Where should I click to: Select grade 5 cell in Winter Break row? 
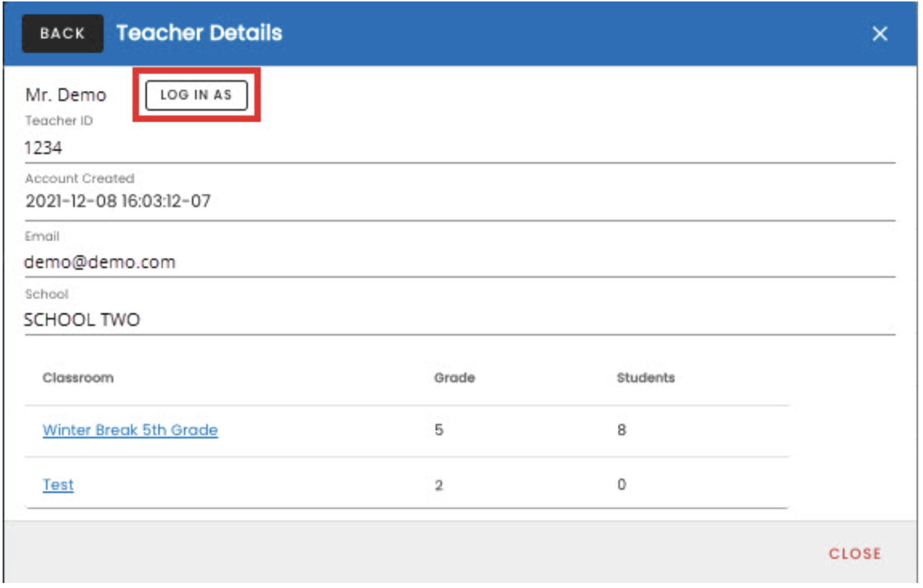tap(439, 430)
